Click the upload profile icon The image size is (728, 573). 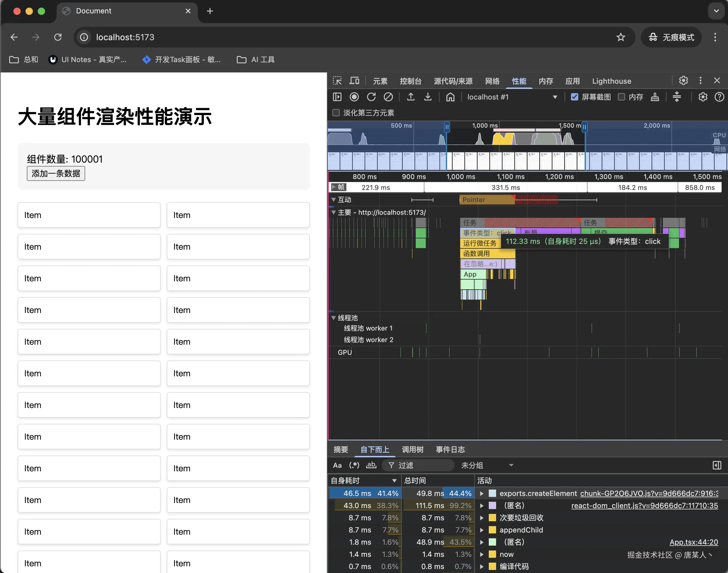point(411,97)
